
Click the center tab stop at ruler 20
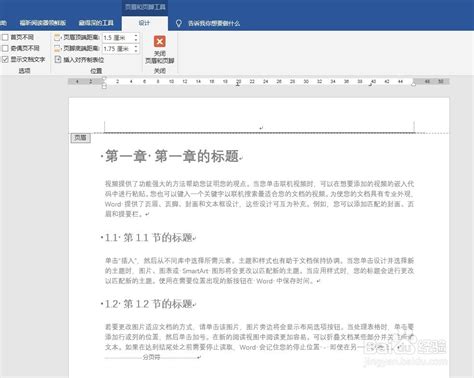click(x=238, y=85)
